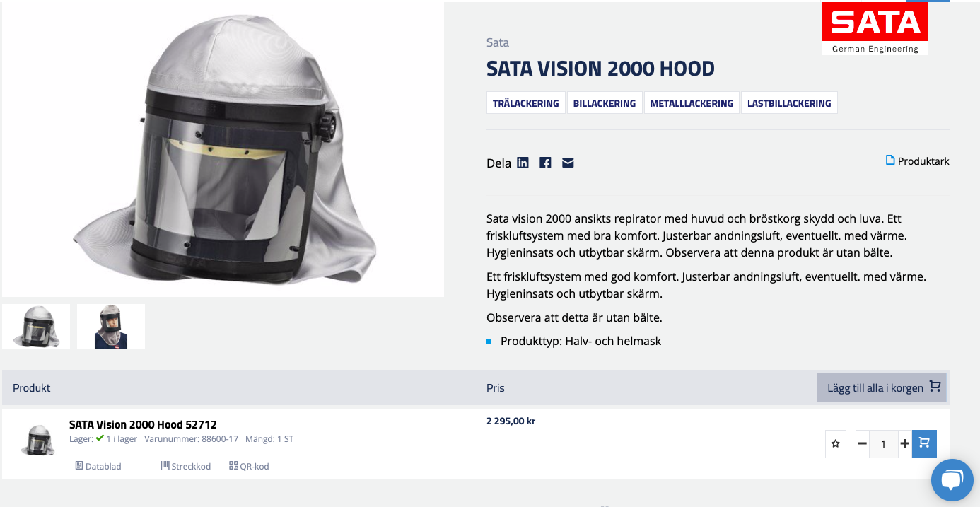Select the Trälackering category tag
The height and width of the screenshot is (507, 980).
(x=525, y=103)
